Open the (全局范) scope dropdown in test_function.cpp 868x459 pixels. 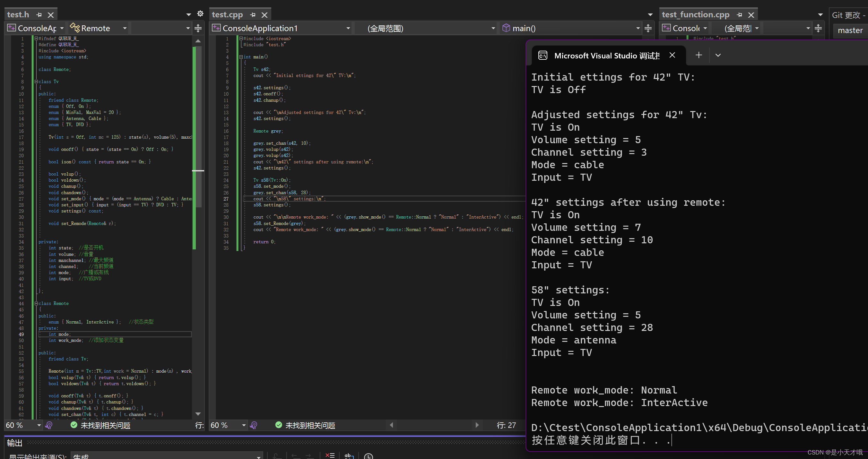[x=757, y=28]
